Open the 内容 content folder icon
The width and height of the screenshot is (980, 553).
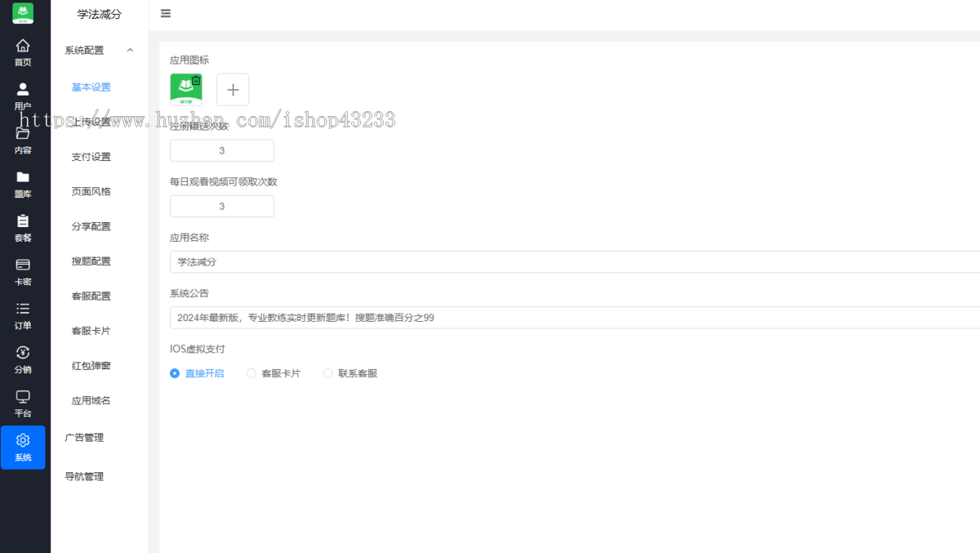point(23,134)
